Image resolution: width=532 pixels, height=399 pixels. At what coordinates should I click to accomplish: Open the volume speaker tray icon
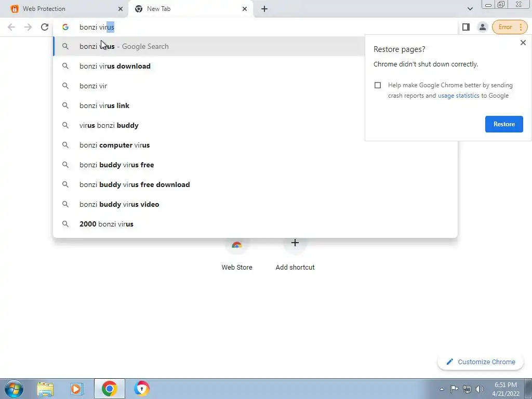tap(480, 389)
